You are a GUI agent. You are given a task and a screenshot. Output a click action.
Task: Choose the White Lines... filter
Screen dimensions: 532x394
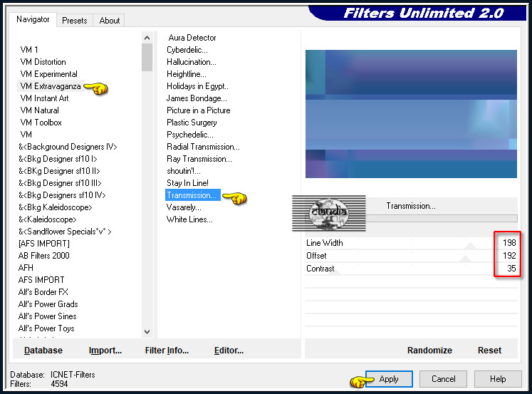tap(189, 219)
